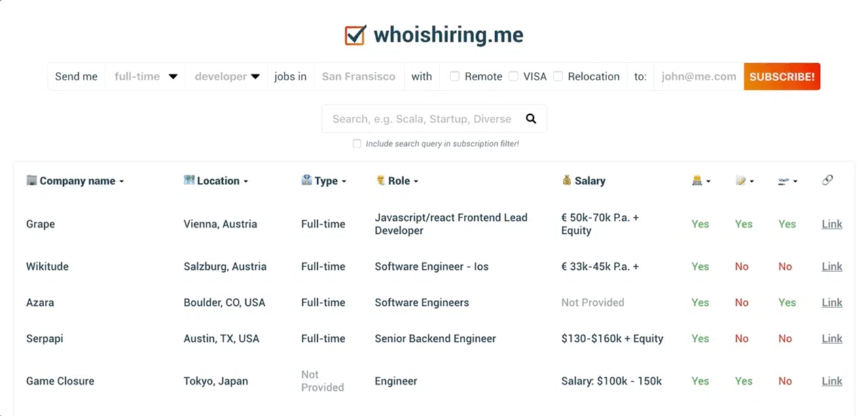This screenshot has width=868, height=416.
Task: Click the whoishiring.me checkmark logo
Action: pos(355,35)
